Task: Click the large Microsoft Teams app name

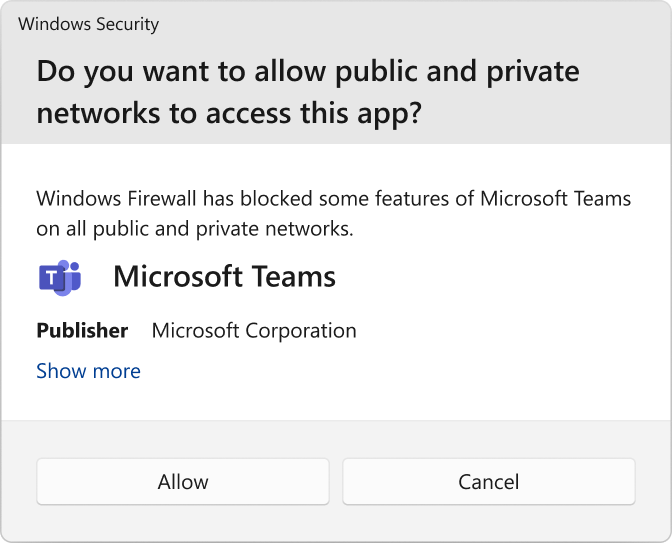Action: (x=224, y=276)
